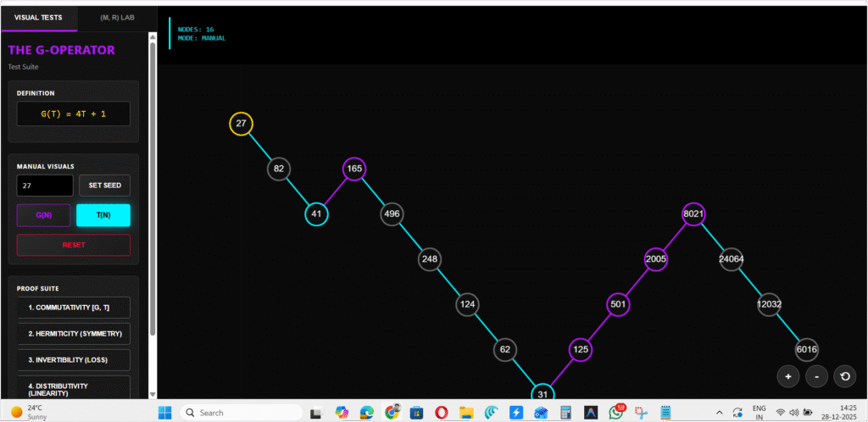The height and width of the screenshot is (422, 868).
Task: Run proof 3. Invertibility (Loss)
Action: [x=74, y=360]
